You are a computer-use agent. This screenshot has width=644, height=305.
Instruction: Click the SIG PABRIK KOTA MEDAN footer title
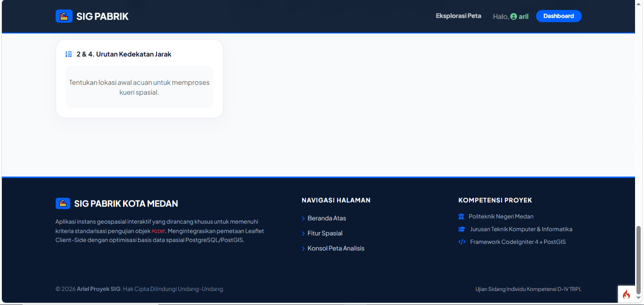(x=126, y=204)
